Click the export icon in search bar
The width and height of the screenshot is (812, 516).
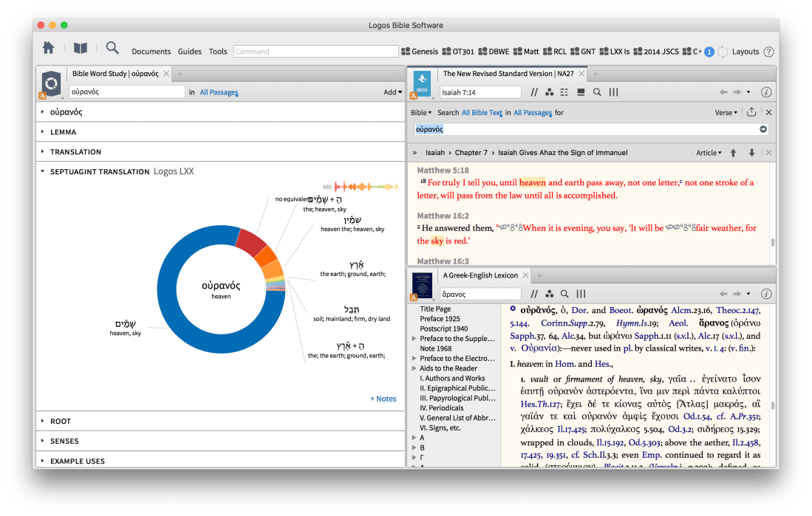752,112
